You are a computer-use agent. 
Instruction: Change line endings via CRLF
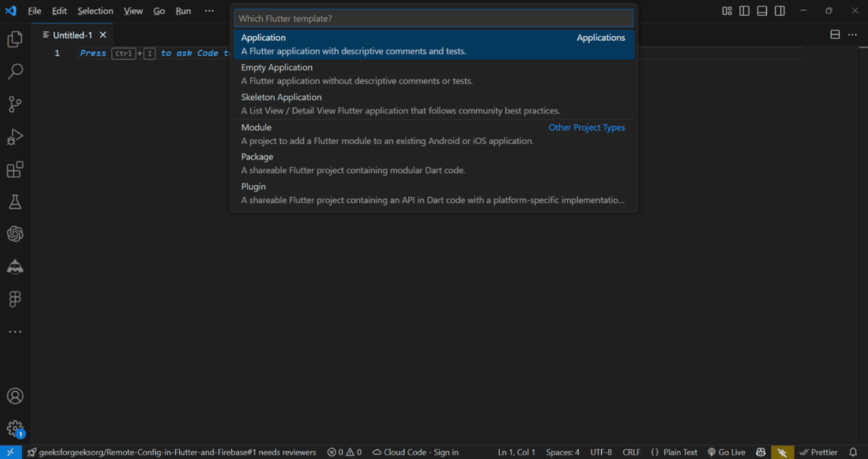click(x=631, y=452)
